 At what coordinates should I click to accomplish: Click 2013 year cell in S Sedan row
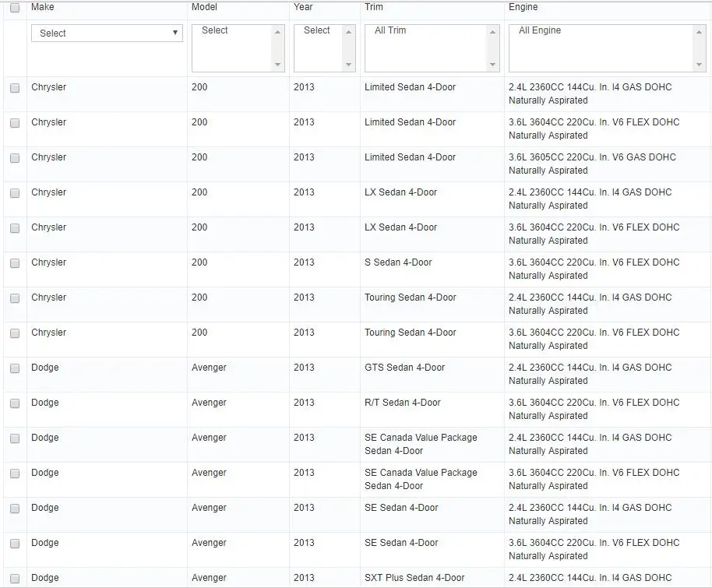[x=304, y=262]
